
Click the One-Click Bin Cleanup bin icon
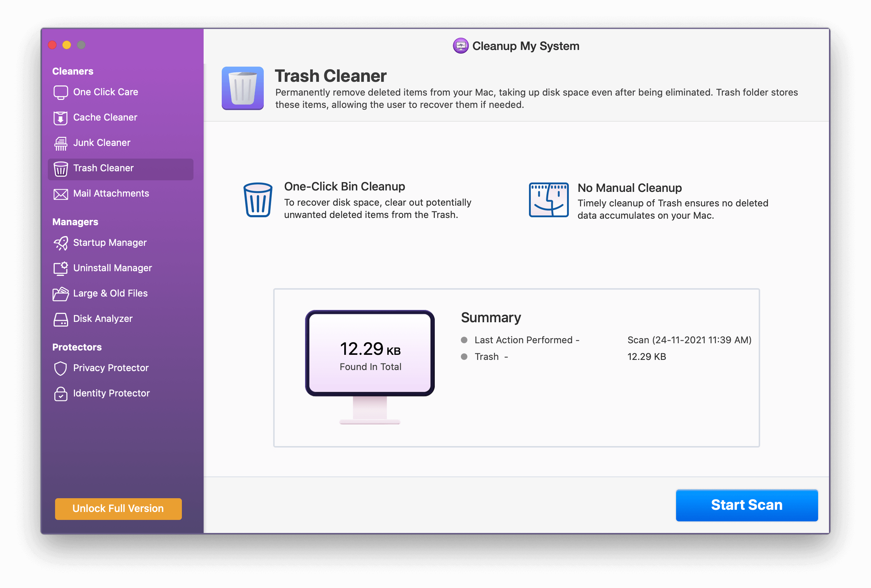[258, 200]
